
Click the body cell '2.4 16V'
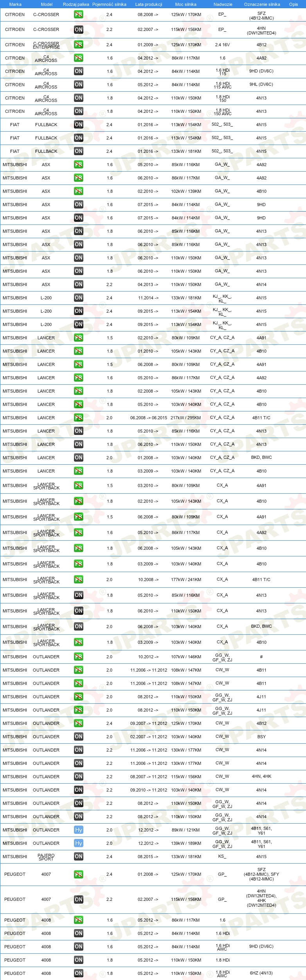222,45
